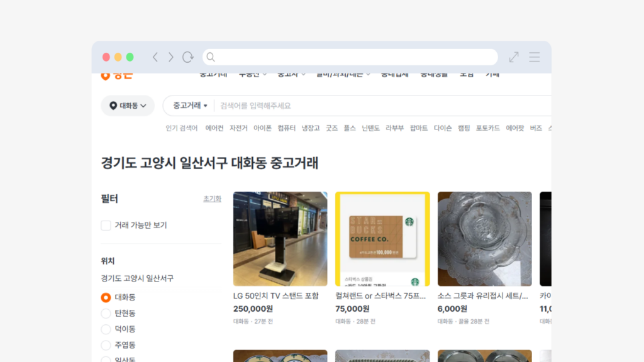Click the heading 경기도 고양시 일산서구 대화동 중고거래

tap(209, 163)
